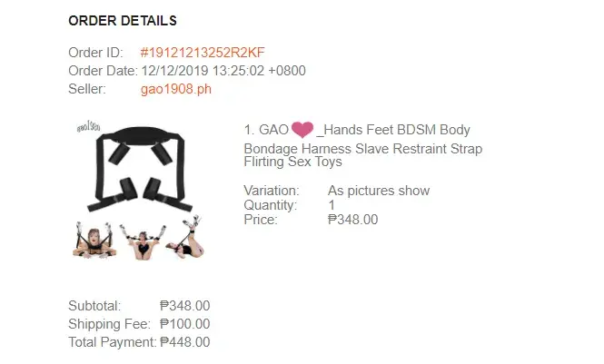Click the Total Payment amount ₱448.00
This screenshot has height=364, width=604.
184,342
